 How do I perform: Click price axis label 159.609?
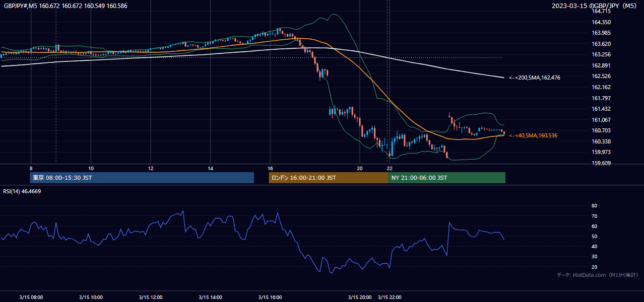(601, 163)
